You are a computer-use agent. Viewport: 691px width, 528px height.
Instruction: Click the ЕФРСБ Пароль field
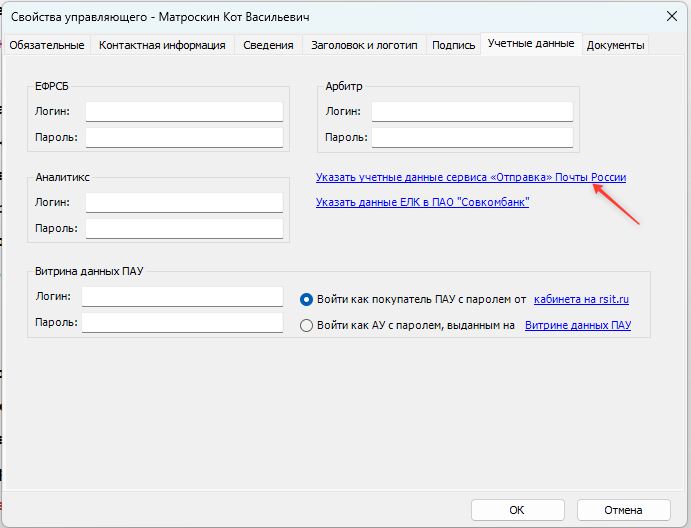(184, 138)
